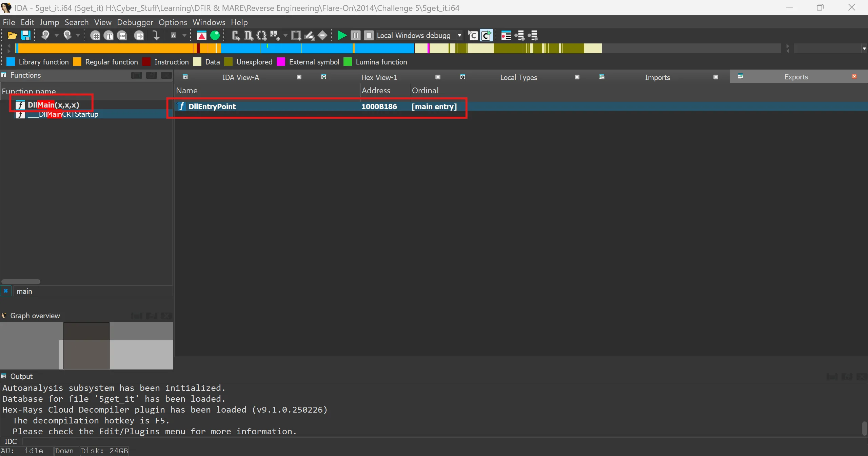Open the text search toolbar icon (T)
Screen dimensions: 868x456
pyautogui.click(x=109, y=36)
